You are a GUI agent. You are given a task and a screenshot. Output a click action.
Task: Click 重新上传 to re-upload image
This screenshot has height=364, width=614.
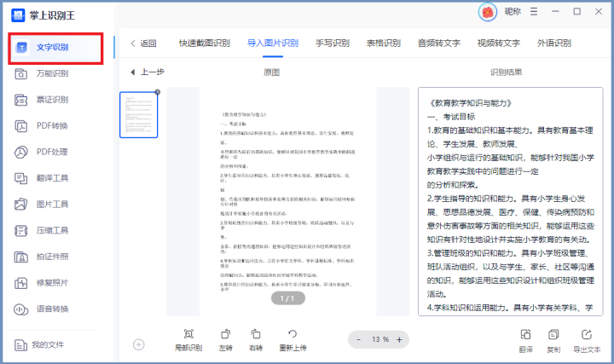pyautogui.click(x=293, y=340)
